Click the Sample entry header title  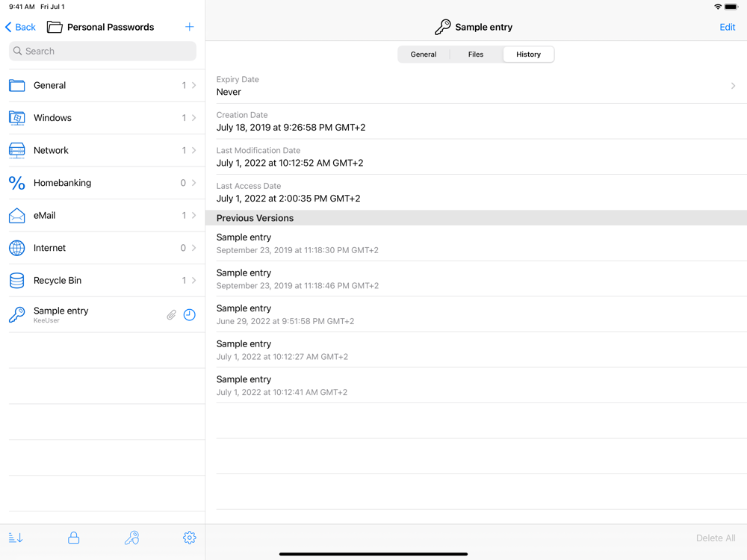coord(483,27)
